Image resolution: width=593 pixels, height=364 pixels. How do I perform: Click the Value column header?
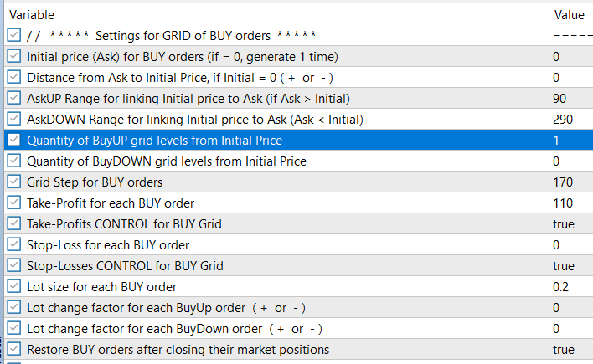(x=570, y=14)
